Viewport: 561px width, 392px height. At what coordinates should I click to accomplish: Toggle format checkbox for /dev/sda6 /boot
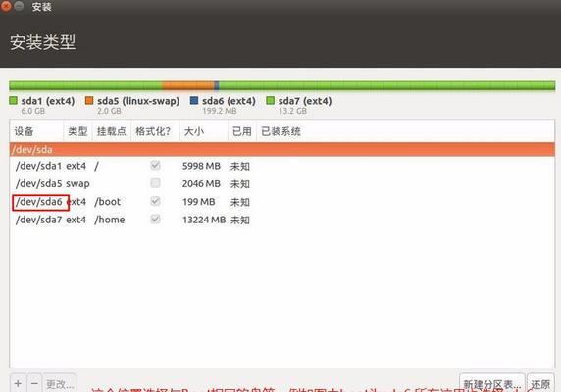point(155,201)
